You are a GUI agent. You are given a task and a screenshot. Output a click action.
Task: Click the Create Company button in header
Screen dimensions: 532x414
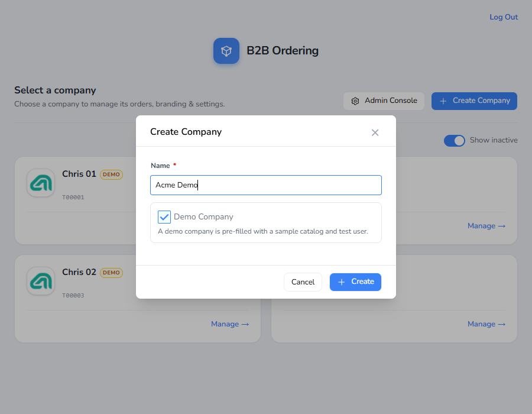tap(474, 101)
